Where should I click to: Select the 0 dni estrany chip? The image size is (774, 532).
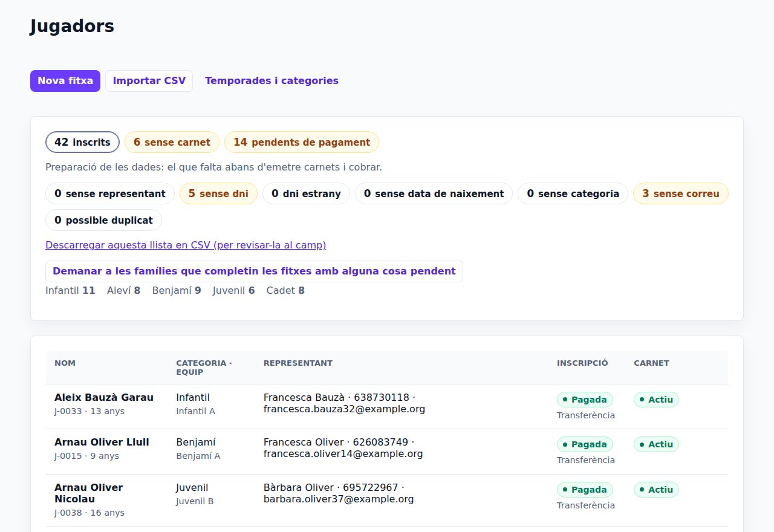(x=306, y=193)
